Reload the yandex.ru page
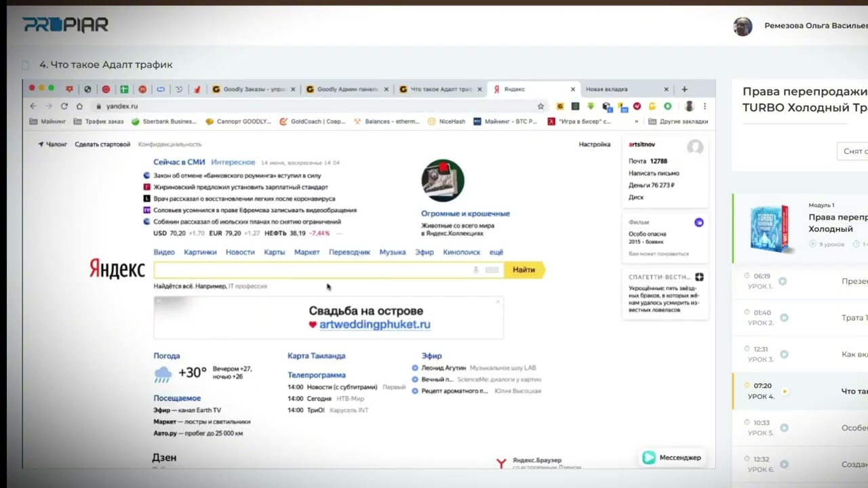This screenshot has width=868, height=488. coord(64,106)
